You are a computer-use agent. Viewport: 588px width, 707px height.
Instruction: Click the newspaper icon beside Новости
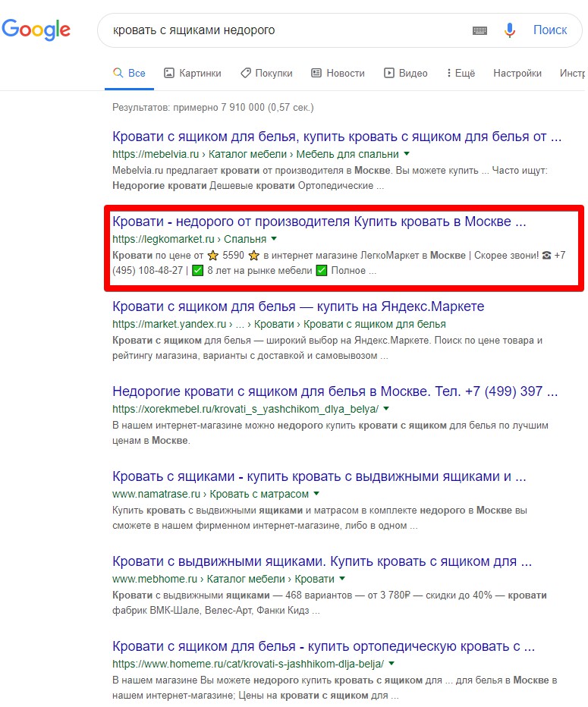coord(316,73)
